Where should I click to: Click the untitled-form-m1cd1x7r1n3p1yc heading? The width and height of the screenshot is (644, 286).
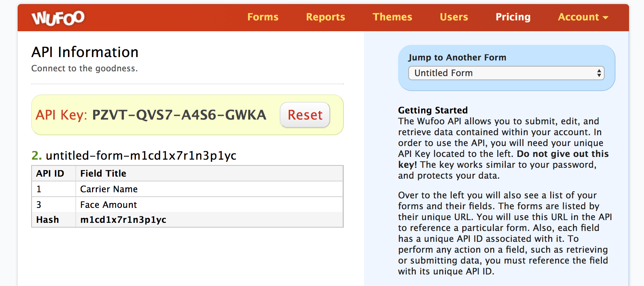[x=141, y=156]
